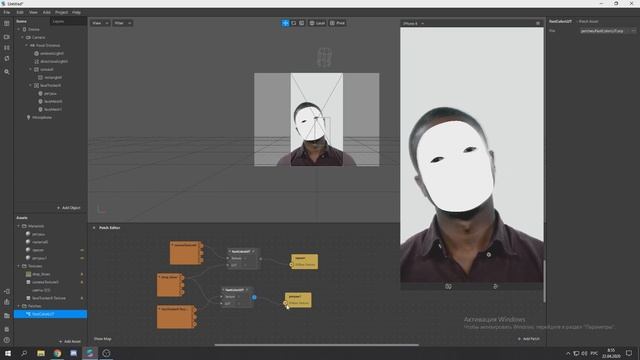This screenshot has height=360, width=640.
Task: Open the Filter dropdown in the viewport
Action: click(x=122, y=23)
